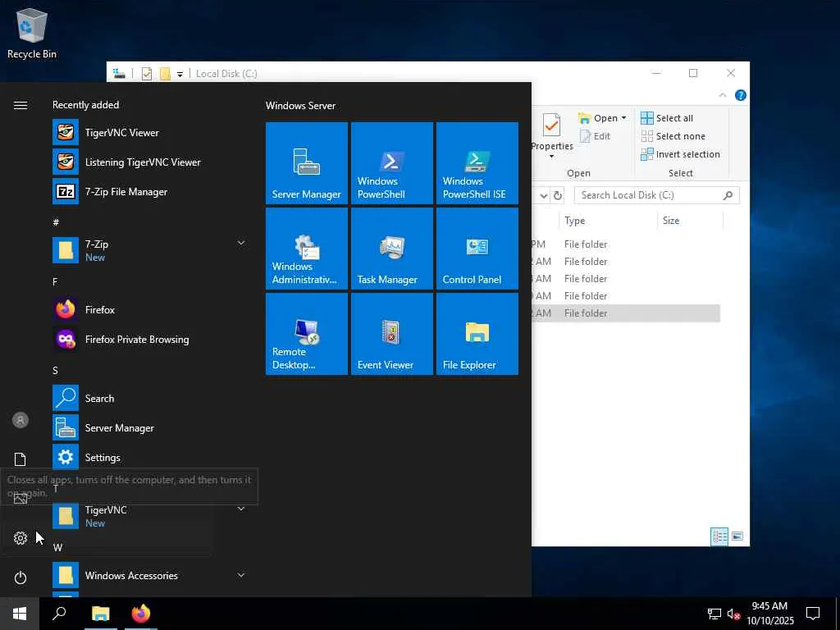
Task: Click the Windows Start button
Action: [20, 614]
